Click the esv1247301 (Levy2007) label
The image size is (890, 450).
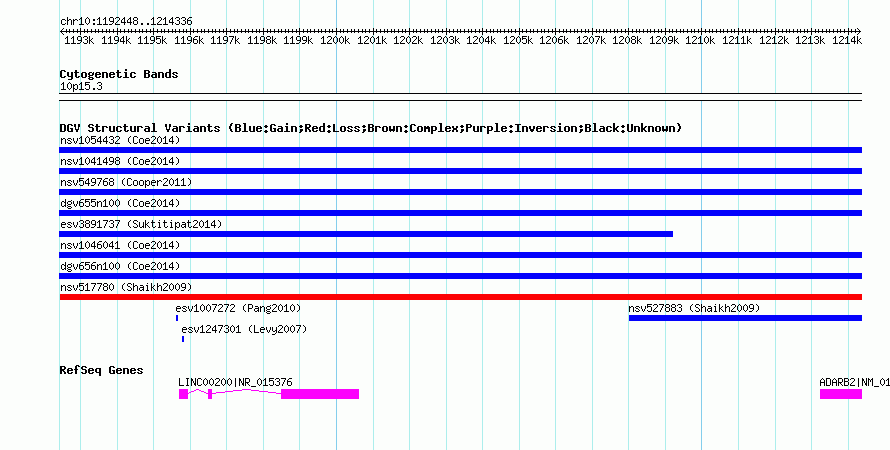click(244, 329)
